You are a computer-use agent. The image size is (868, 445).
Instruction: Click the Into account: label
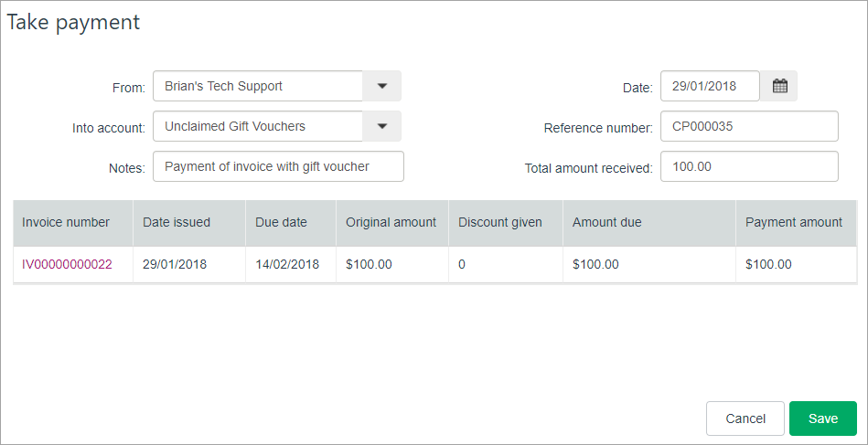[x=109, y=128]
